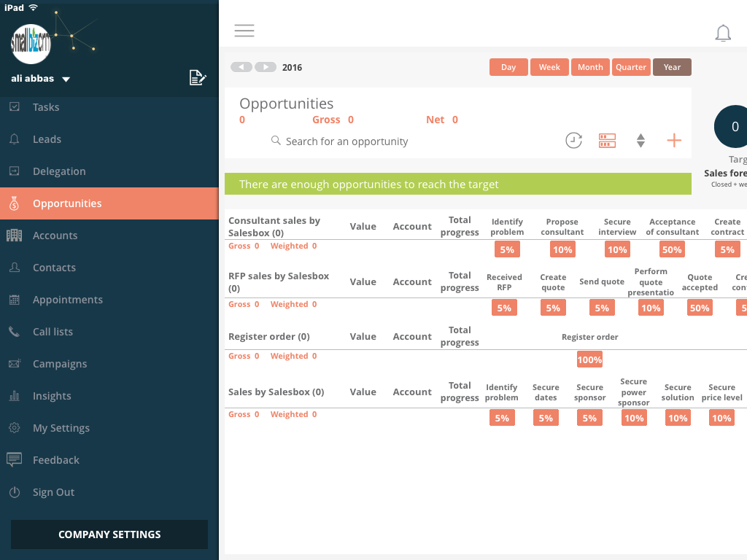
Task: Click the smallbizcrm logo avatar
Action: (x=31, y=44)
